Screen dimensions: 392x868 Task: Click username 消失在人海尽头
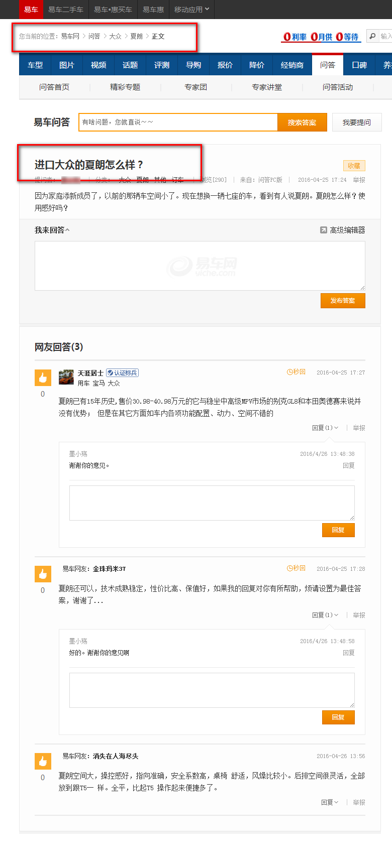coord(116,756)
